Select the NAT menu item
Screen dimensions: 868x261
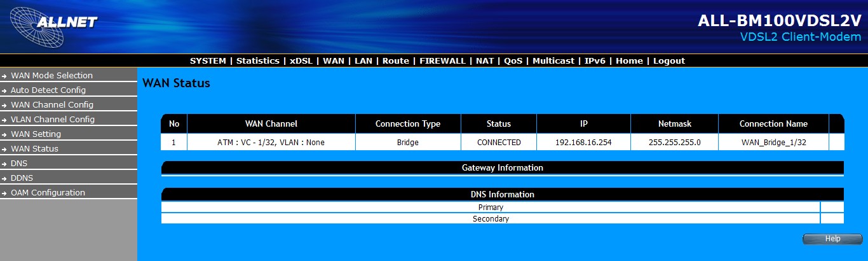[x=485, y=61]
